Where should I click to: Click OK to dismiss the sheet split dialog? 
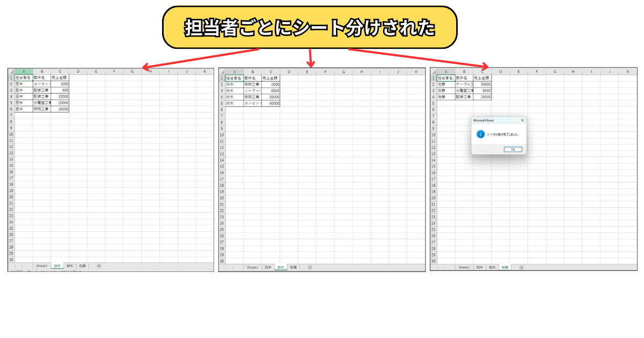click(513, 149)
